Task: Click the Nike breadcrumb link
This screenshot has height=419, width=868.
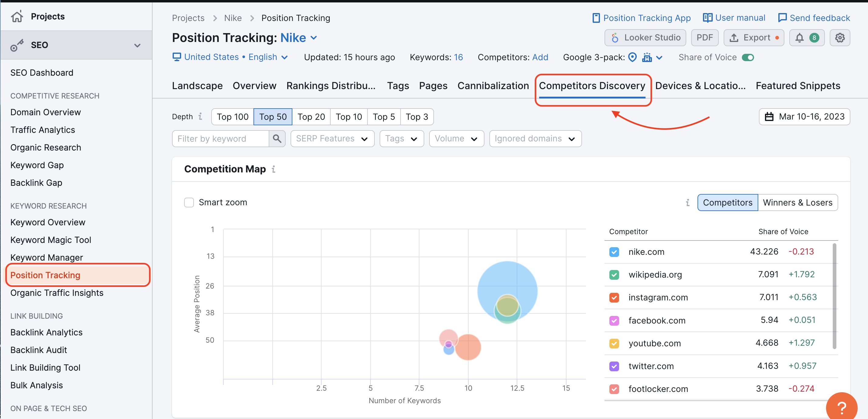Action: tap(232, 18)
